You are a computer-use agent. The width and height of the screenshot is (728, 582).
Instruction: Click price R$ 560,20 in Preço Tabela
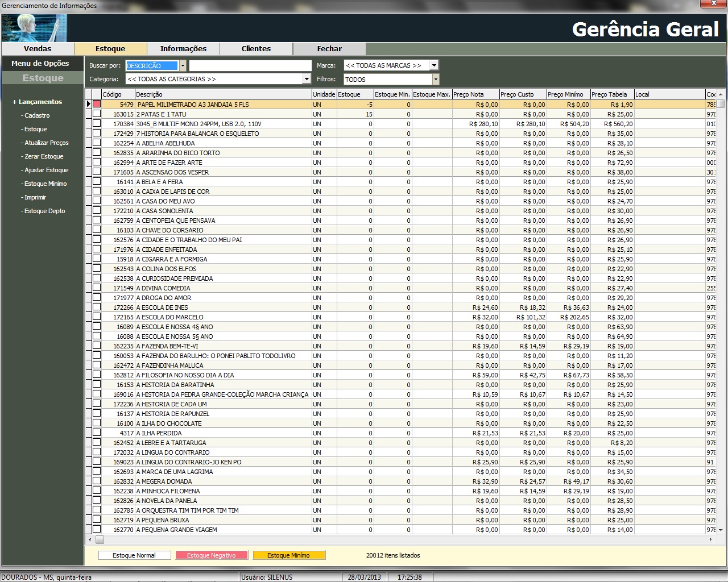tap(619, 123)
